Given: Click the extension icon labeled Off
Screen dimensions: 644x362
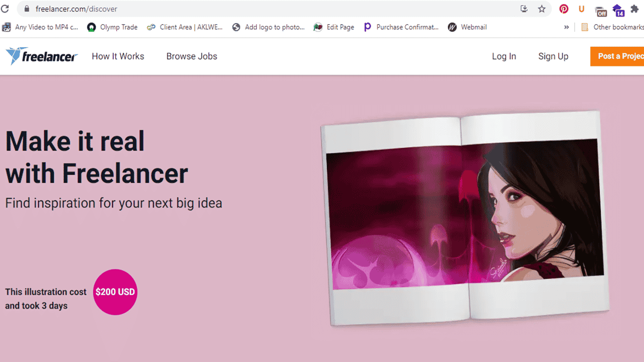Looking at the screenshot, I should (x=600, y=11).
